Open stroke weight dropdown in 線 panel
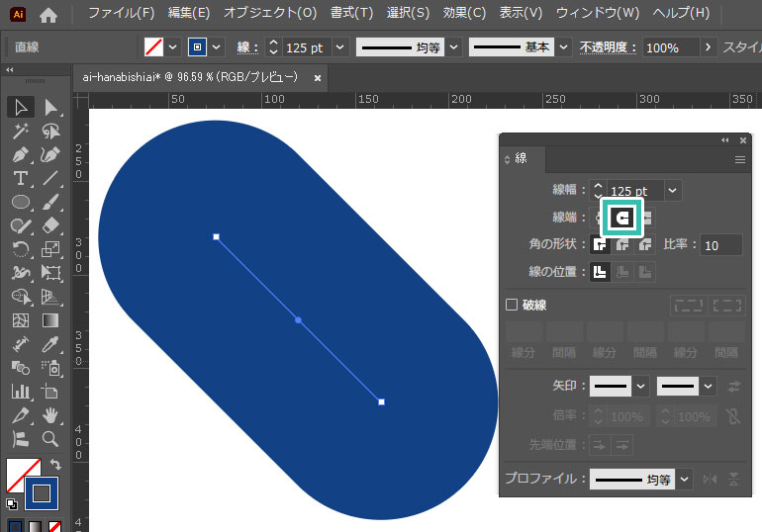Image resolution: width=762 pixels, height=532 pixels. [x=673, y=190]
